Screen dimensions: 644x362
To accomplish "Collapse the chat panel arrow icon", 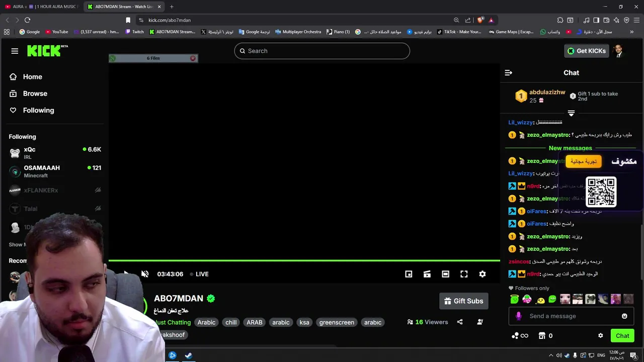I will point(508,73).
